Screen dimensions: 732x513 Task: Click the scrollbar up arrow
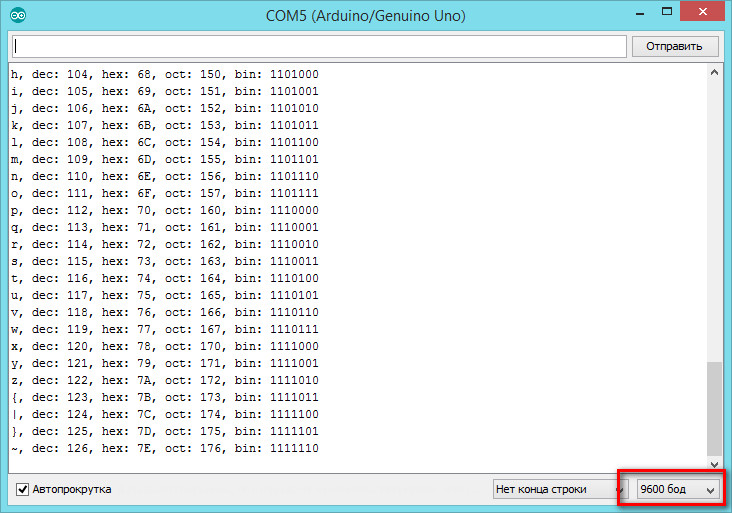[x=714, y=72]
